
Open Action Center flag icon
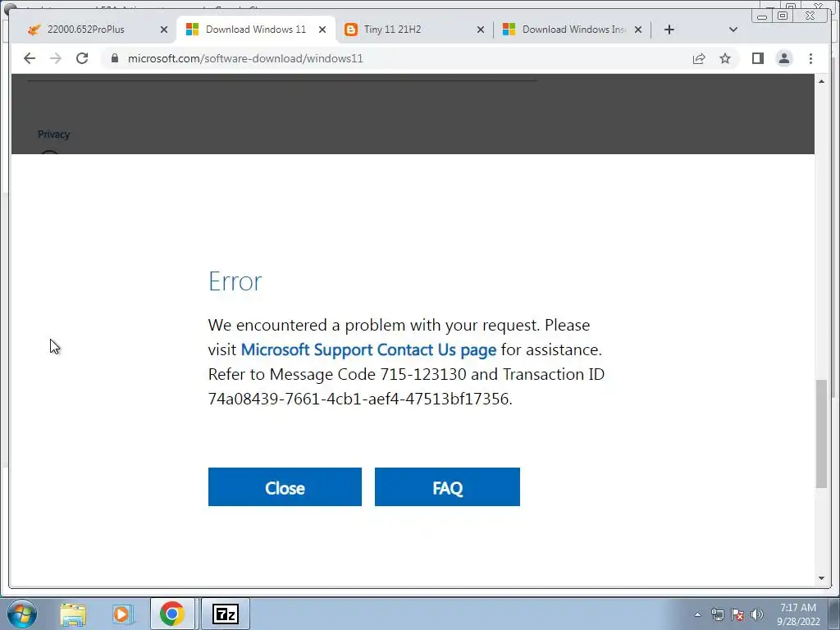coord(737,614)
